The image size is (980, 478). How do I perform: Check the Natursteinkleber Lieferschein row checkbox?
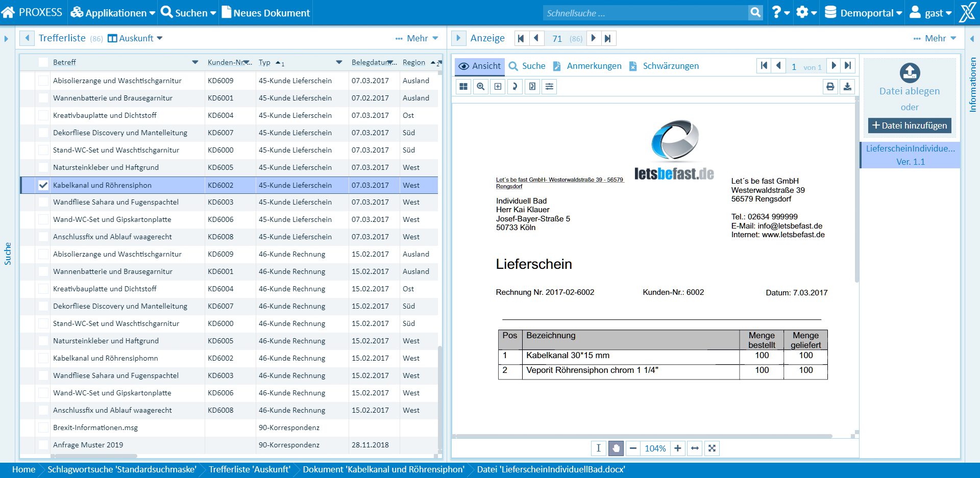point(43,167)
